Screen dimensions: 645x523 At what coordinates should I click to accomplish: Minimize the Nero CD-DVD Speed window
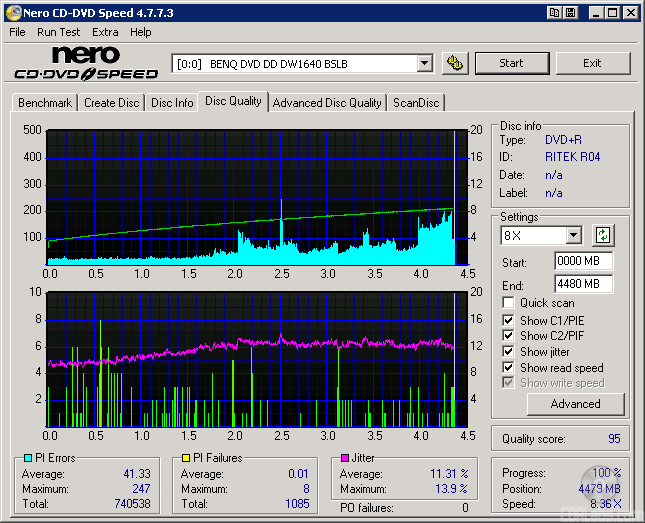pos(595,13)
